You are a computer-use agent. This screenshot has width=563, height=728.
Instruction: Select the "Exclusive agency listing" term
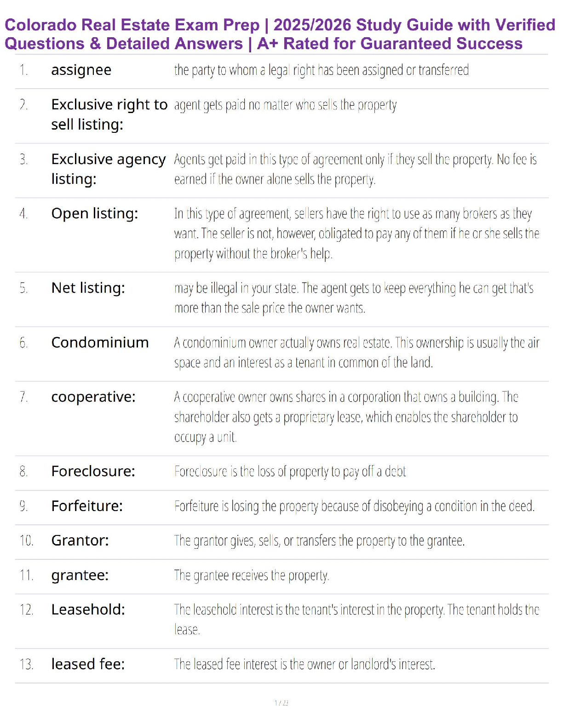click(x=108, y=169)
